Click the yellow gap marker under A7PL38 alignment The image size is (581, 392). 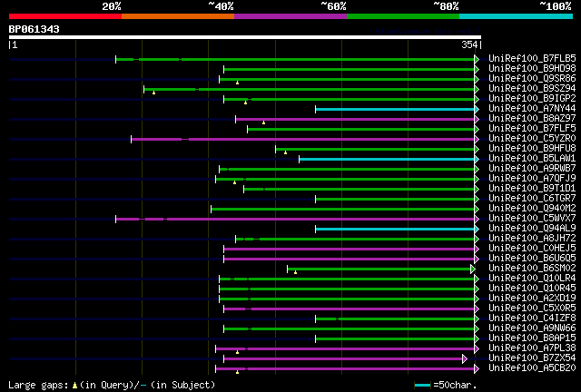point(238,352)
